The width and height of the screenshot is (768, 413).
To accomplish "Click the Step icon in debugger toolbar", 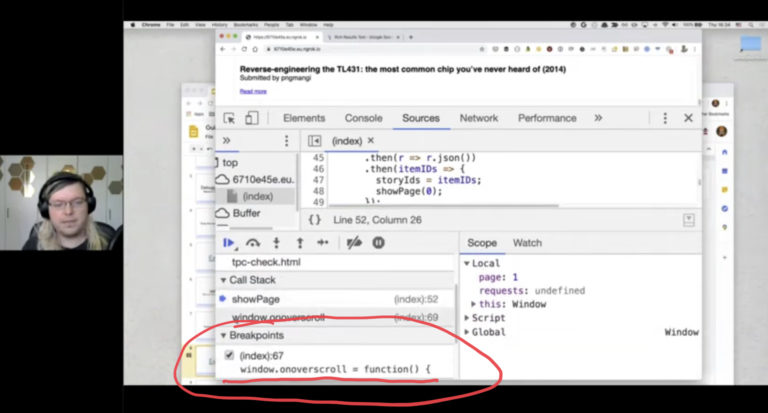I will [x=322, y=242].
